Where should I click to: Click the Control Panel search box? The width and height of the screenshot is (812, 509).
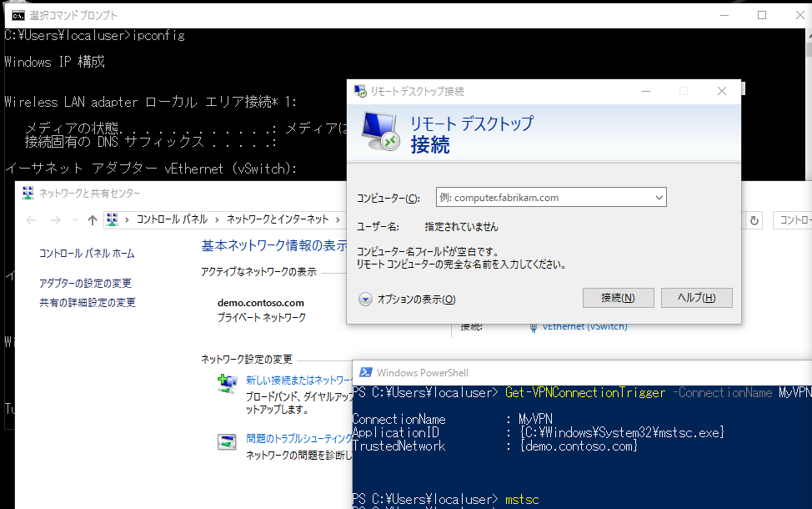click(792, 220)
